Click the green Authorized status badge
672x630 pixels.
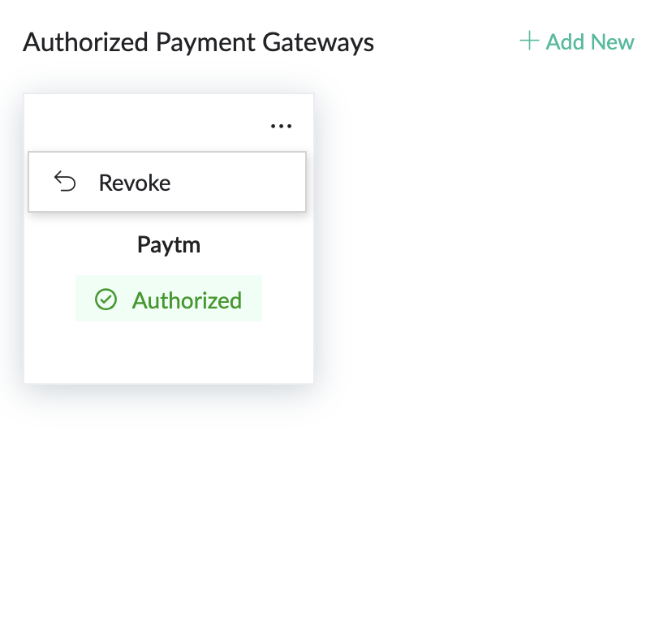(169, 299)
